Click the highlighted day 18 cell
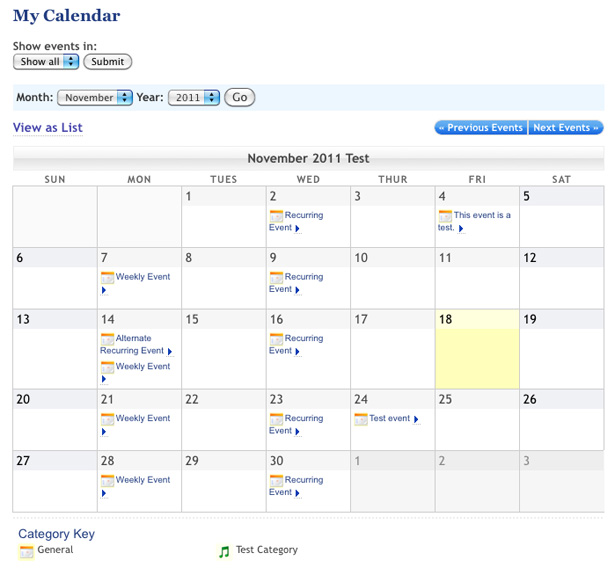The height and width of the screenshot is (575, 615). tap(477, 349)
